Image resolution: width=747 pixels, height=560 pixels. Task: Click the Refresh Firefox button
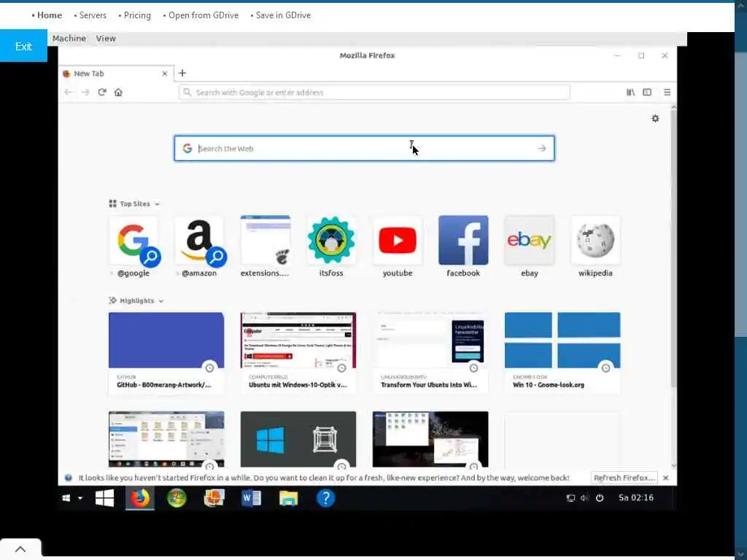(x=624, y=478)
